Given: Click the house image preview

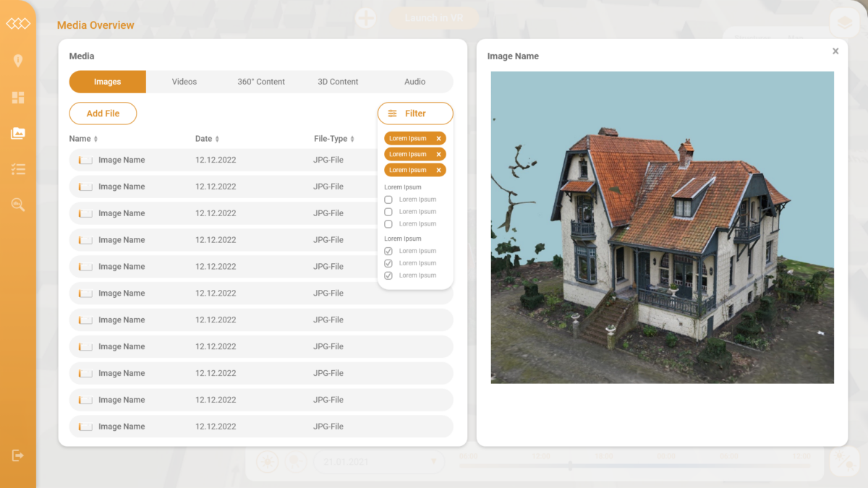Looking at the screenshot, I should (662, 227).
